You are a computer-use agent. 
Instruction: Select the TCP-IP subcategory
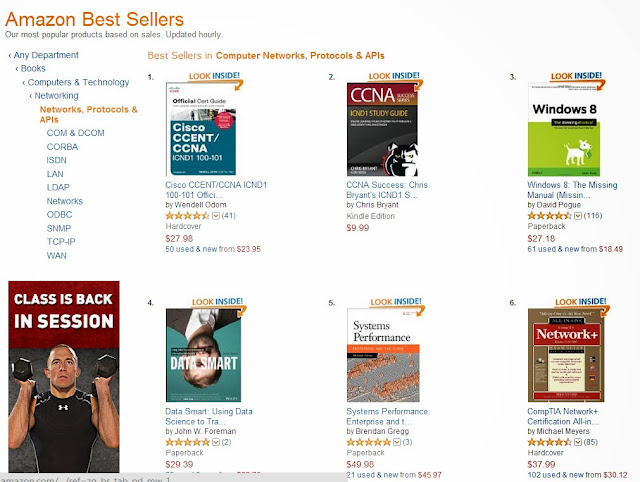pos(61,242)
